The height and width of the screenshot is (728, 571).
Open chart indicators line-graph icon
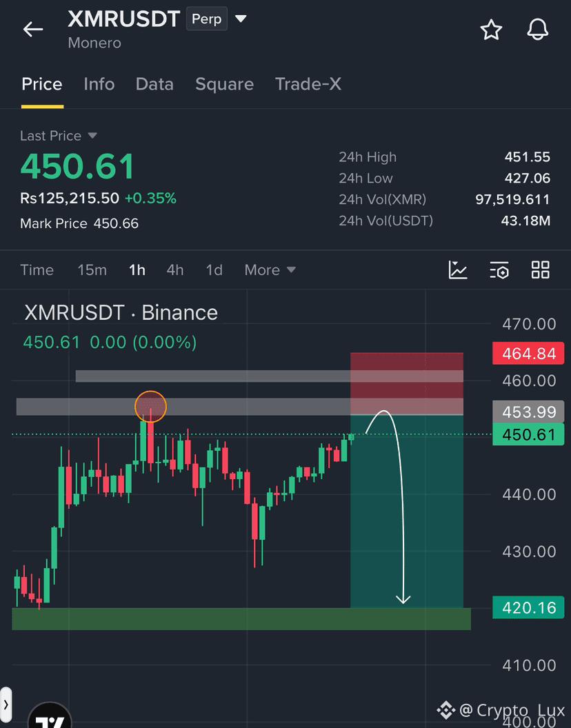point(458,270)
